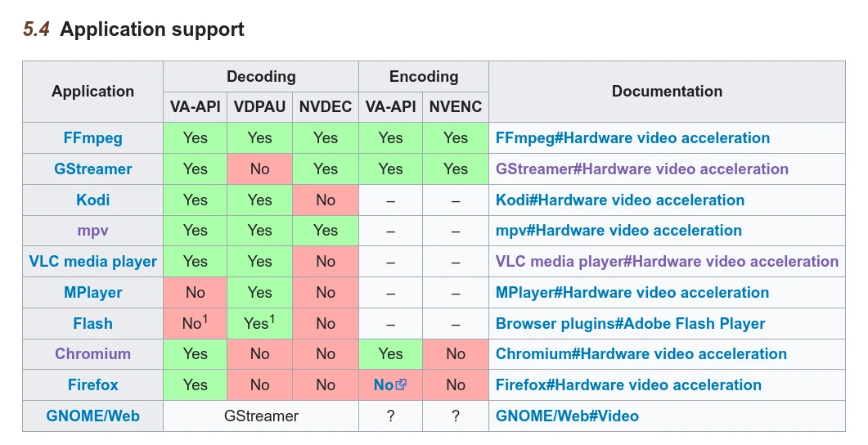Open Chromium#Hardware video acceleration documentation
Image resolution: width=868 pixels, height=445 pixels.
pyautogui.click(x=641, y=354)
